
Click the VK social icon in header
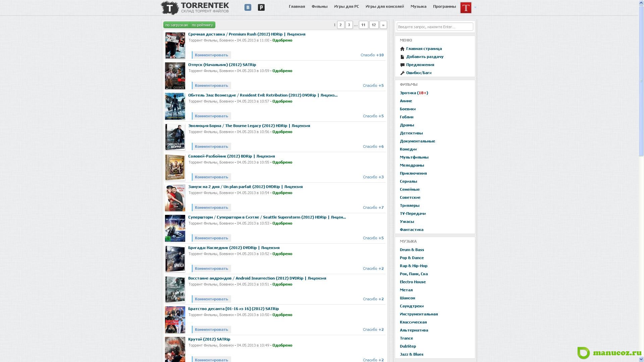click(248, 7)
